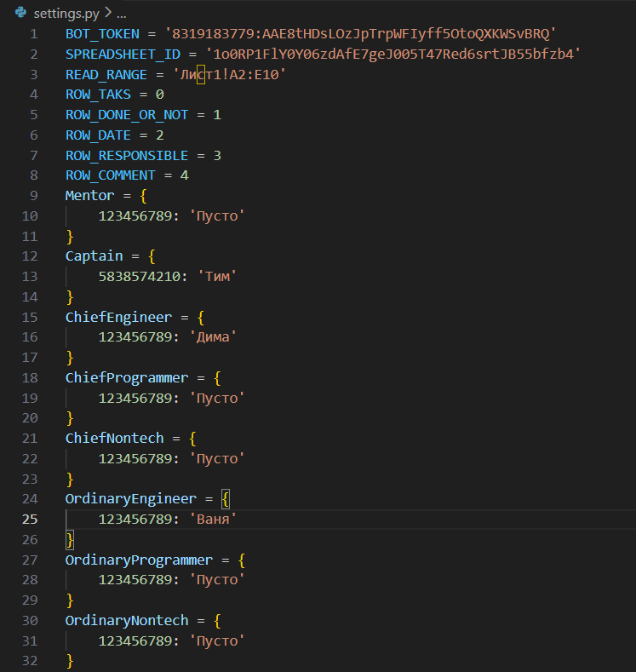The height and width of the screenshot is (672, 636).
Task: Click the highlighted opening brace after OrdinaryEngineer
Action: (x=226, y=499)
